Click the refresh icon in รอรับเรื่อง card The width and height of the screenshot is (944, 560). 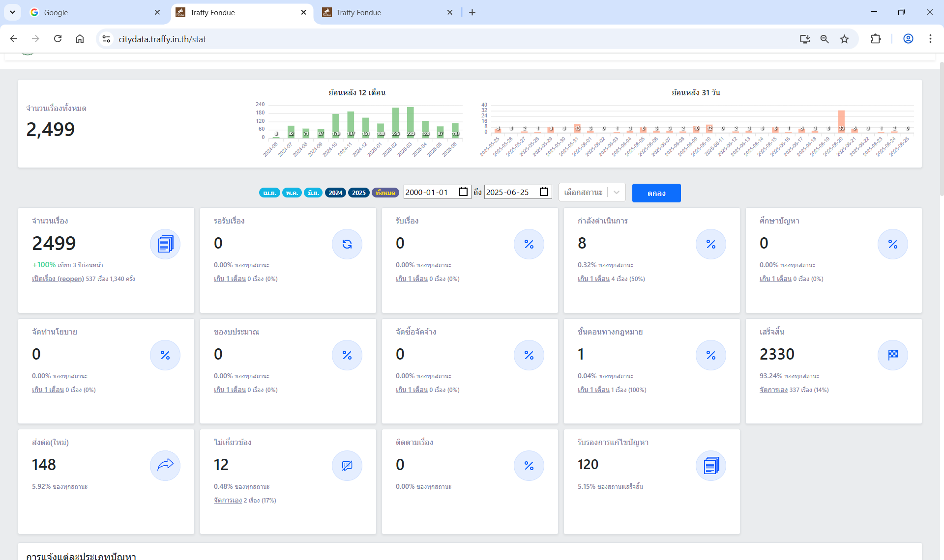pyautogui.click(x=347, y=244)
